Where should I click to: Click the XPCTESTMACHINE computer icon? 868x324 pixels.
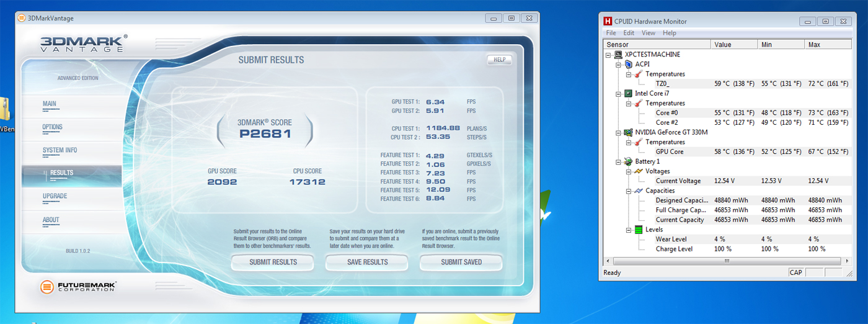[x=619, y=55]
